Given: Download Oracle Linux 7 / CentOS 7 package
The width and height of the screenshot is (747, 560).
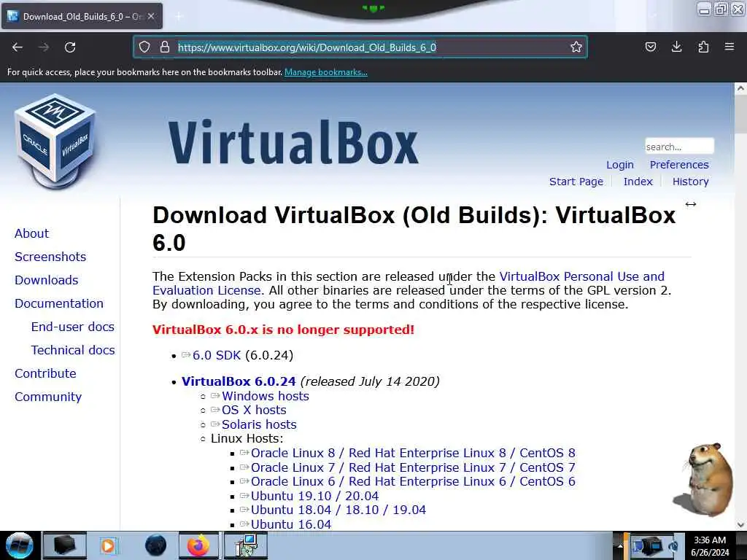Looking at the screenshot, I should (x=413, y=467).
